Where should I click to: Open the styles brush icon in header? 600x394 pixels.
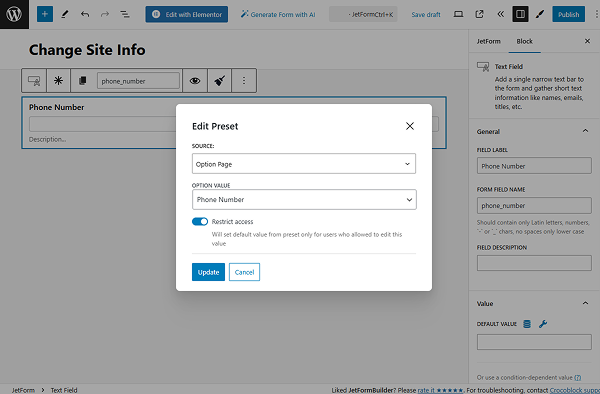[540, 14]
